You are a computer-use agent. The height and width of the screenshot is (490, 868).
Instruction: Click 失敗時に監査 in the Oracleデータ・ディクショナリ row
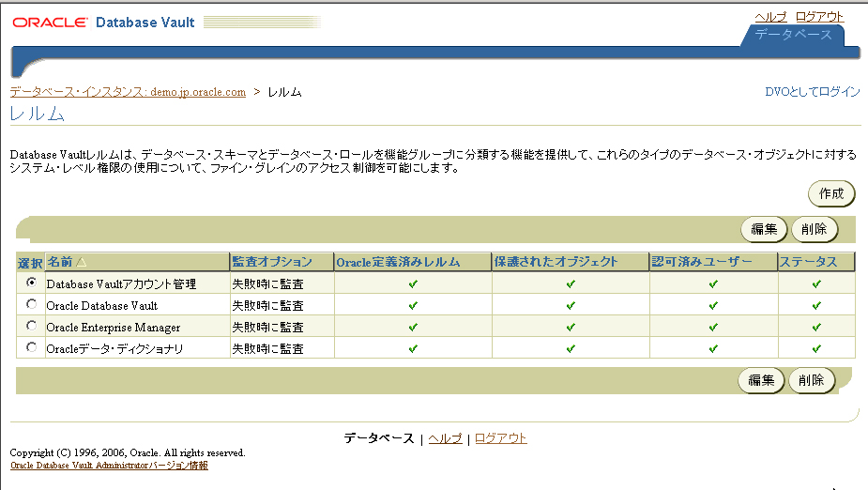268,349
